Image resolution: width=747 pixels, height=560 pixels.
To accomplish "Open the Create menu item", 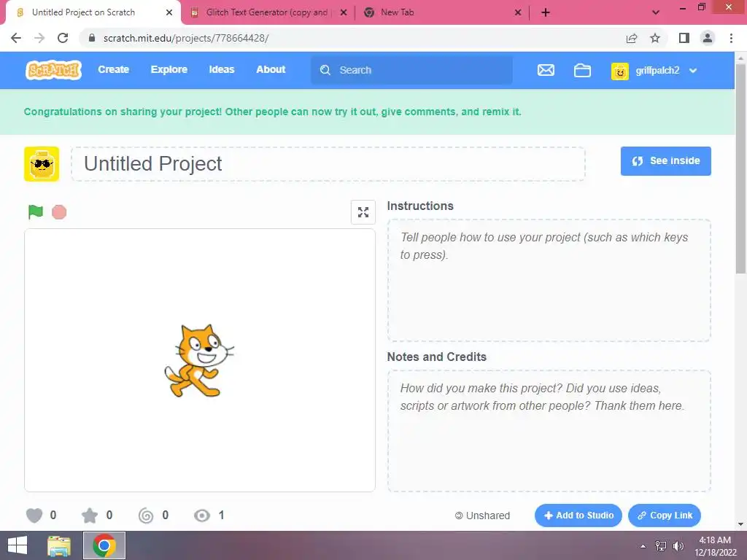I will coord(113,69).
